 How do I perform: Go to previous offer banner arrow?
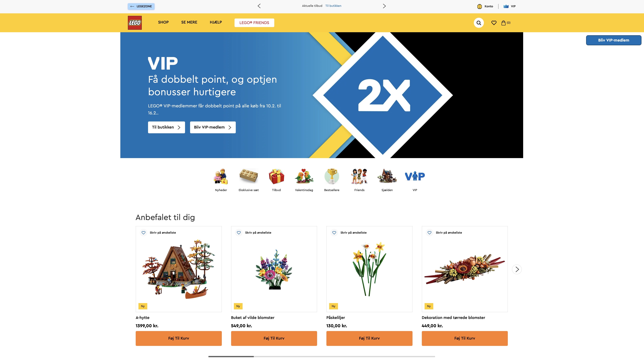pyautogui.click(x=259, y=6)
